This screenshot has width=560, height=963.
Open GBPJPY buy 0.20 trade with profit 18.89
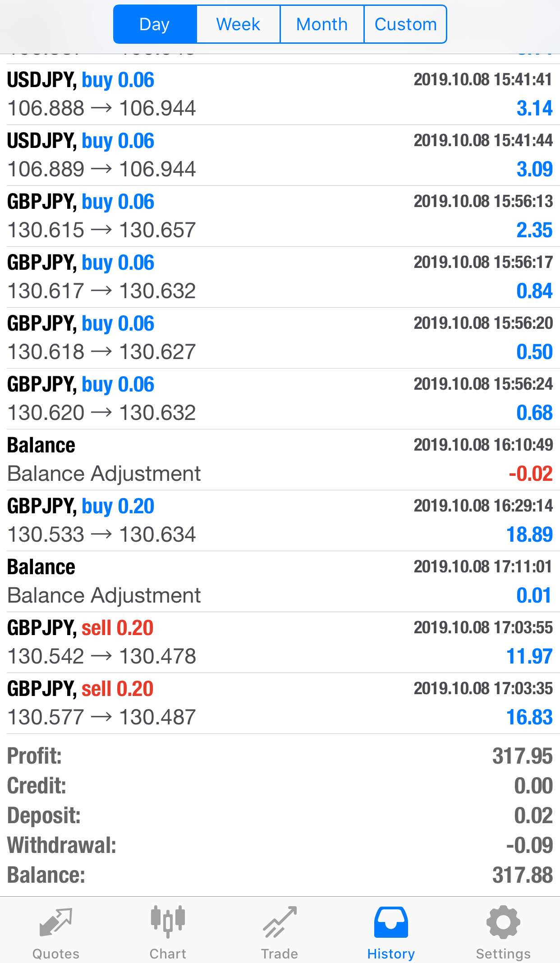280,521
